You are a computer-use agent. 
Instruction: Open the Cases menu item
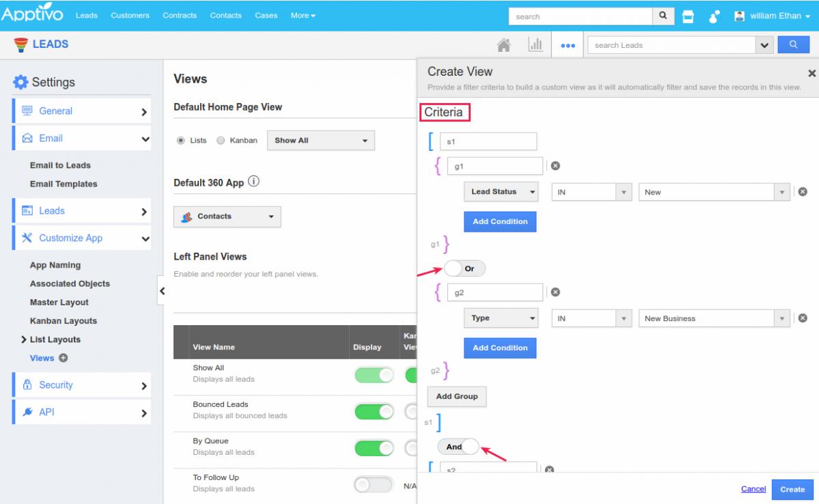[266, 15]
